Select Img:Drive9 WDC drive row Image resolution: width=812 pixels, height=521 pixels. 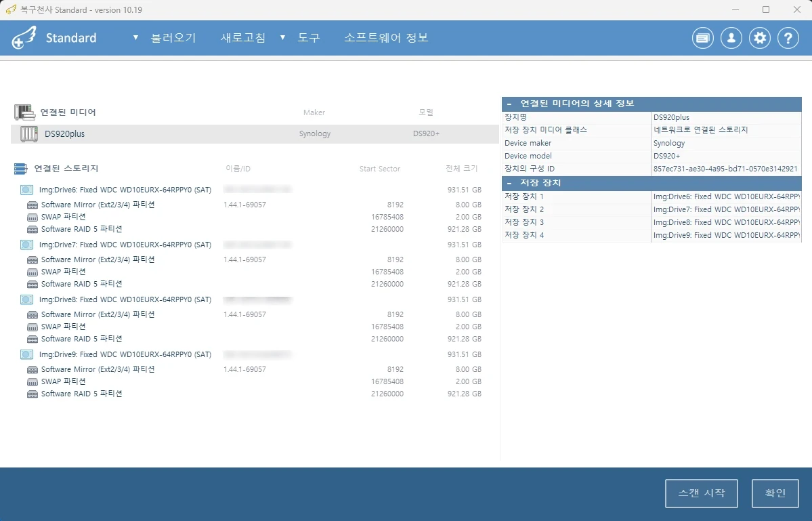[251, 354]
